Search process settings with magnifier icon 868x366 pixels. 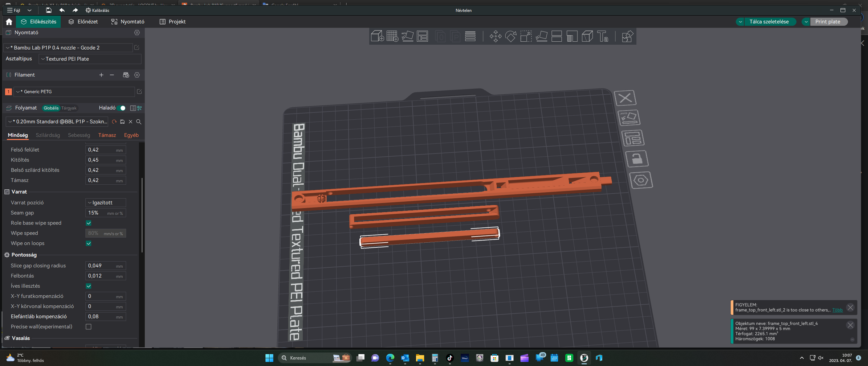click(139, 122)
